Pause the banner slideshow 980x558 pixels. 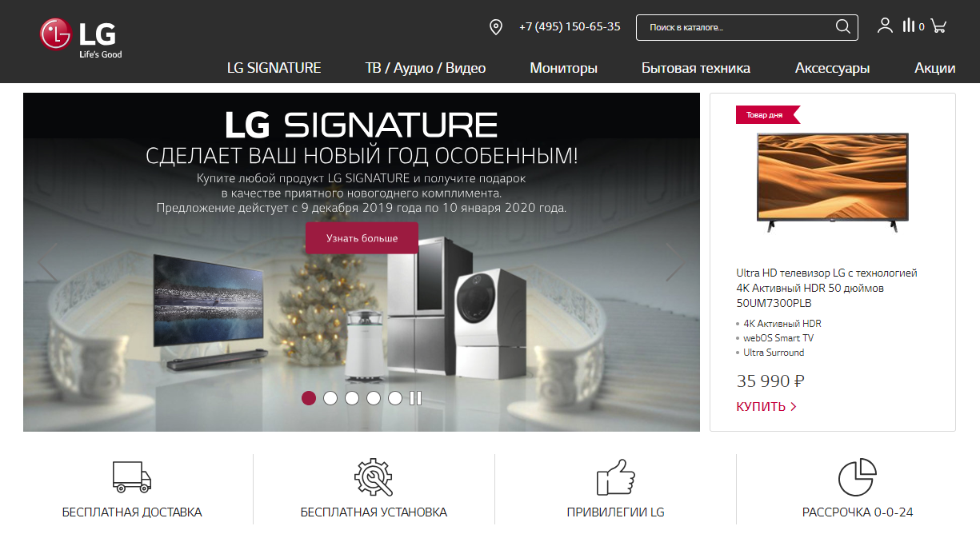[x=415, y=398]
